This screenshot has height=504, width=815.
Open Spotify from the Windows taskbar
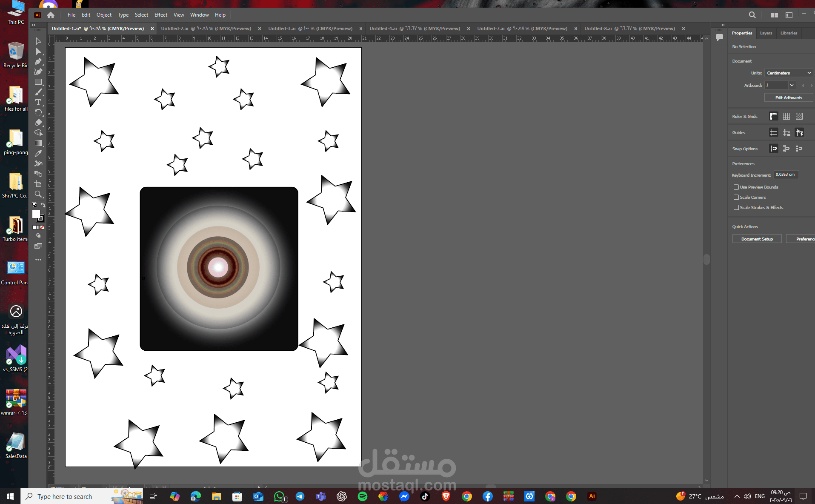[363, 496]
